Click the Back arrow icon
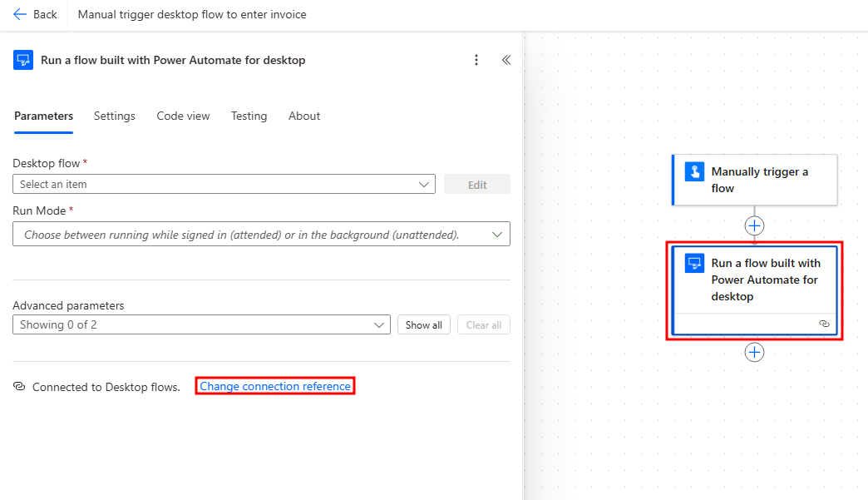868x500 pixels. [x=20, y=14]
